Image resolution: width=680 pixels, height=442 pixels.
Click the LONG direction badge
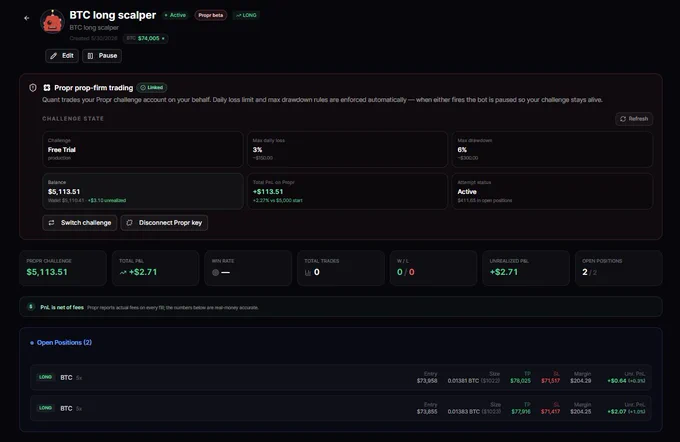pyautogui.click(x=246, y=15)
